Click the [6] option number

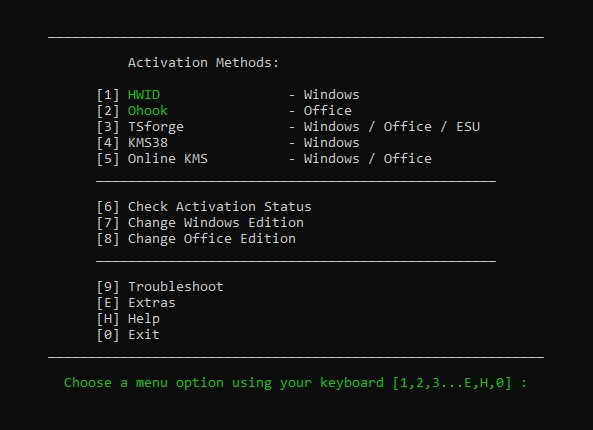coord(108,206)
